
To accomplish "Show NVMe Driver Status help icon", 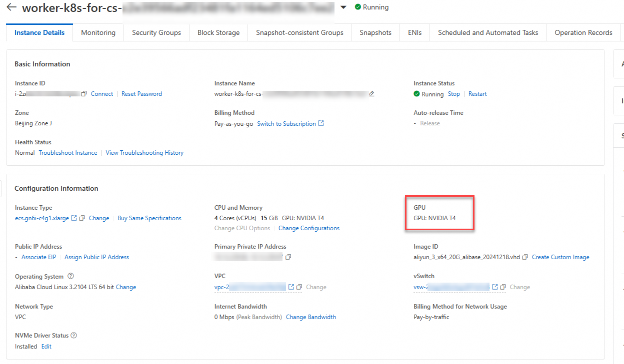I will tap(74, 336).
